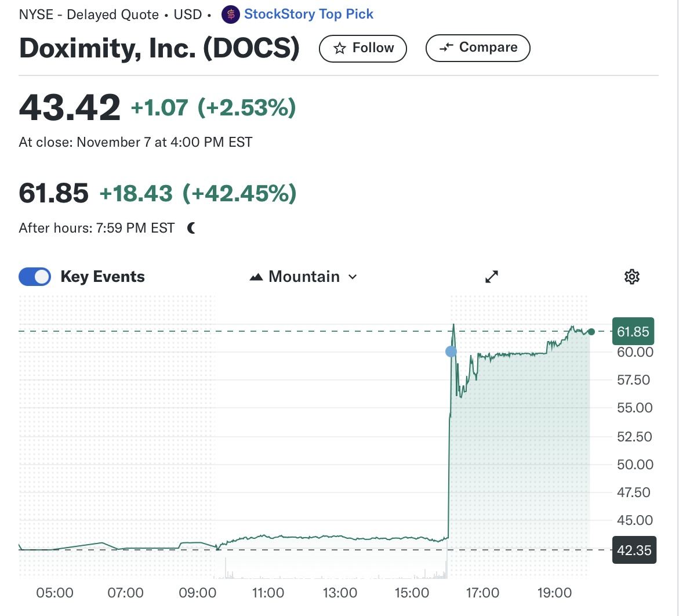Viewport: 679px width, 616px height.
Task: Click the StockStory round logo icon
Action: point(231,15)
